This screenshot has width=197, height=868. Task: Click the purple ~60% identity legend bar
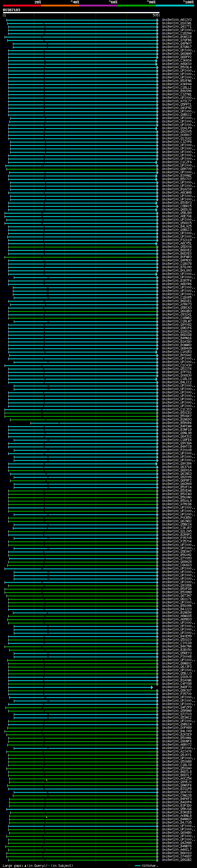tap(99, 6)
